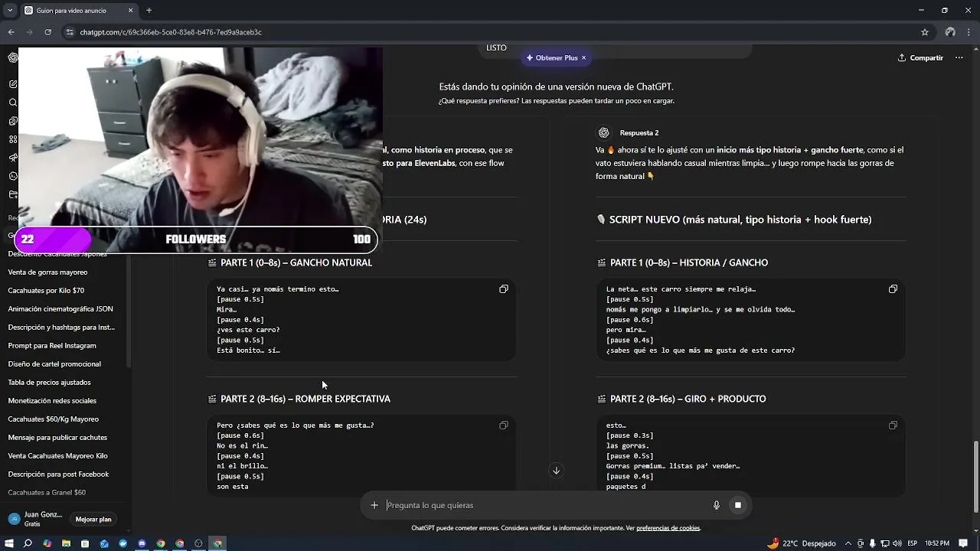Click the taskbar clock showing 10:52 PM
980x551 pixels.
(937, 543)
